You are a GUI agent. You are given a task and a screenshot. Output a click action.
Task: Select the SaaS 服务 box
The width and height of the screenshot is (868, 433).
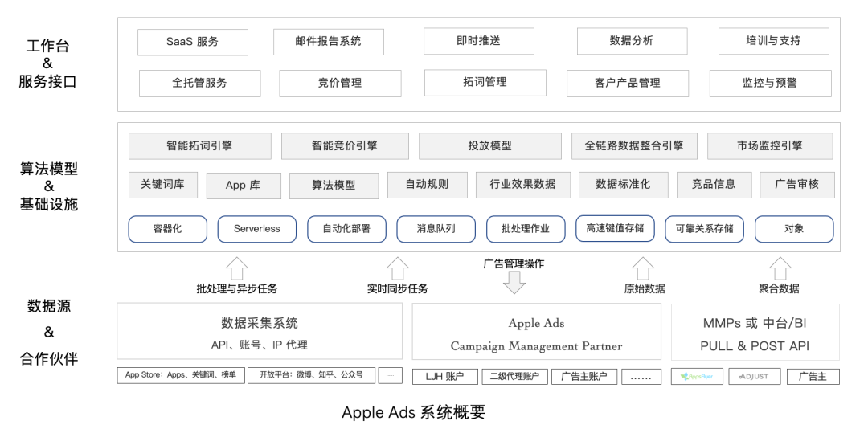[x=193, y=42]
